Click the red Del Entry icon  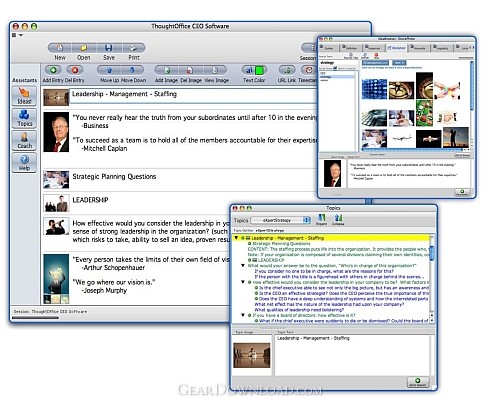tap(75, 70)
